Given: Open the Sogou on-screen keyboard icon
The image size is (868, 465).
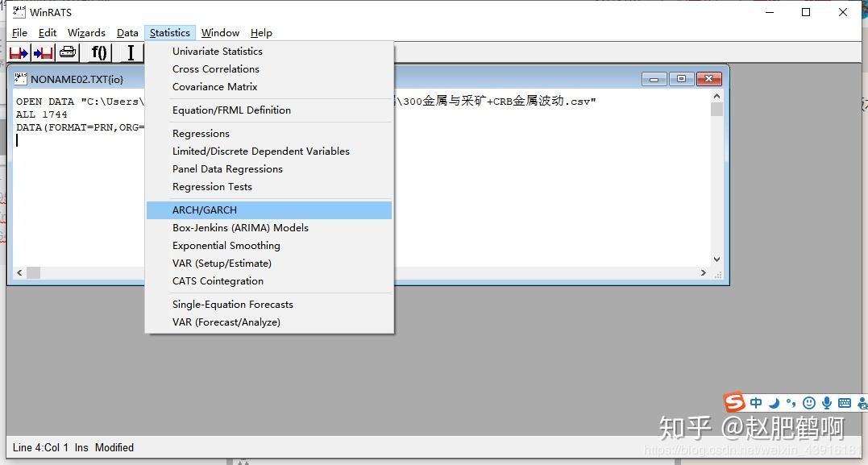Looking at the screenshot, I should [843, 402].
